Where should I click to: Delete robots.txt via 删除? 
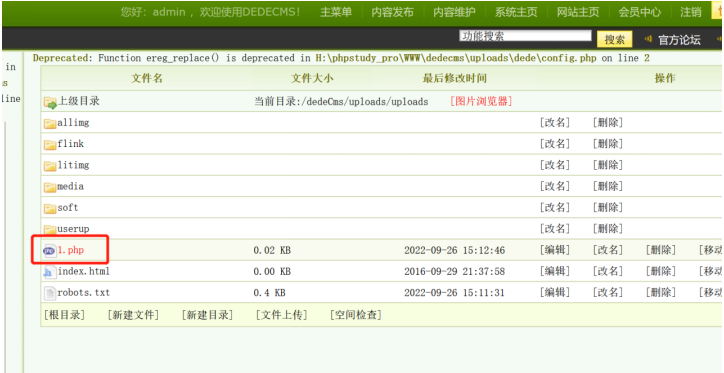(661, 293)
